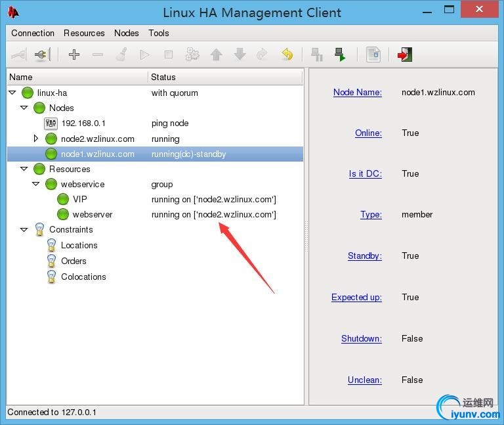
Task: Click the standby node toolbar icon
Action: coord(317,55)
